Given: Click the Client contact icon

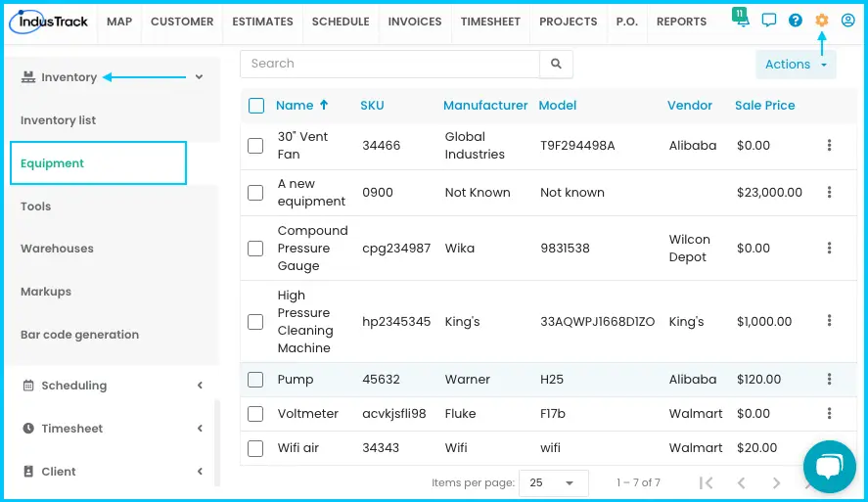Looking at the screenshot, I should pyautogui.click(x=28, y=471).
